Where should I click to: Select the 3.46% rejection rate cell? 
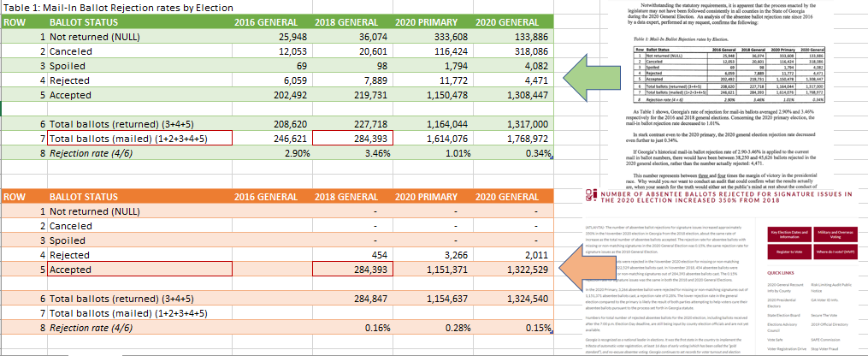tap(353, 153)
